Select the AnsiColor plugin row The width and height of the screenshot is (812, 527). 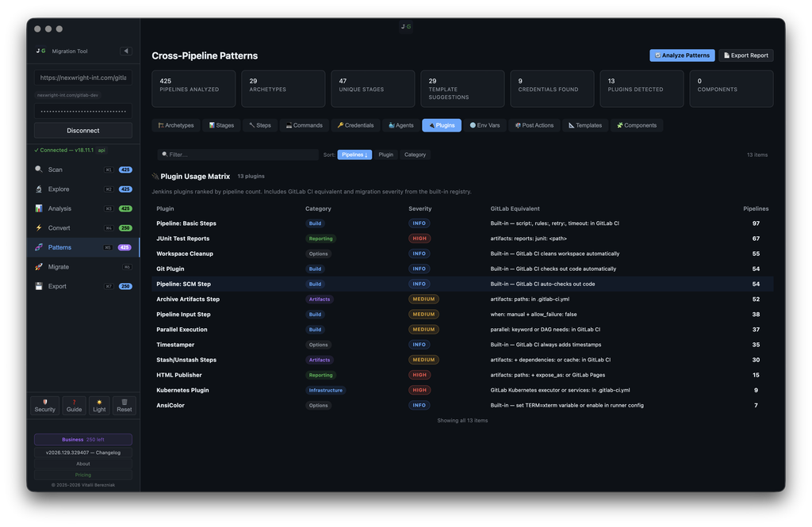coord(462,405)
